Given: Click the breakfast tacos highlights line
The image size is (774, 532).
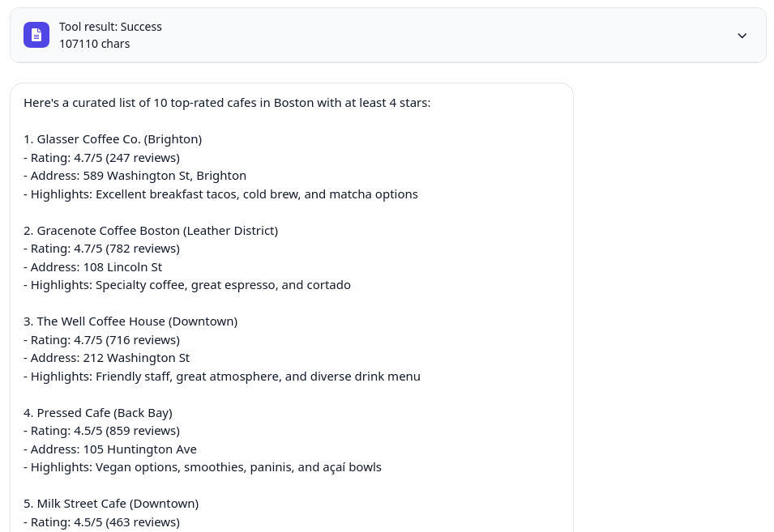Looking at the screenshot, I should (220, 194).
